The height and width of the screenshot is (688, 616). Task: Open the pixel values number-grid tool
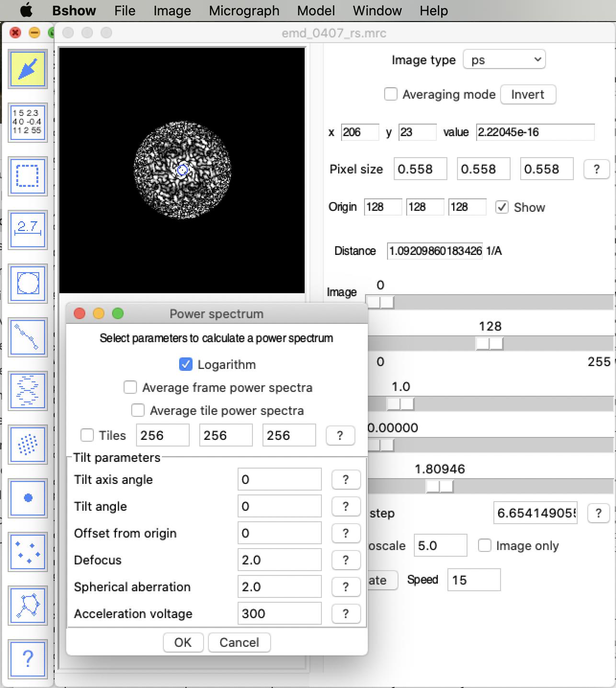pos(28,123)
